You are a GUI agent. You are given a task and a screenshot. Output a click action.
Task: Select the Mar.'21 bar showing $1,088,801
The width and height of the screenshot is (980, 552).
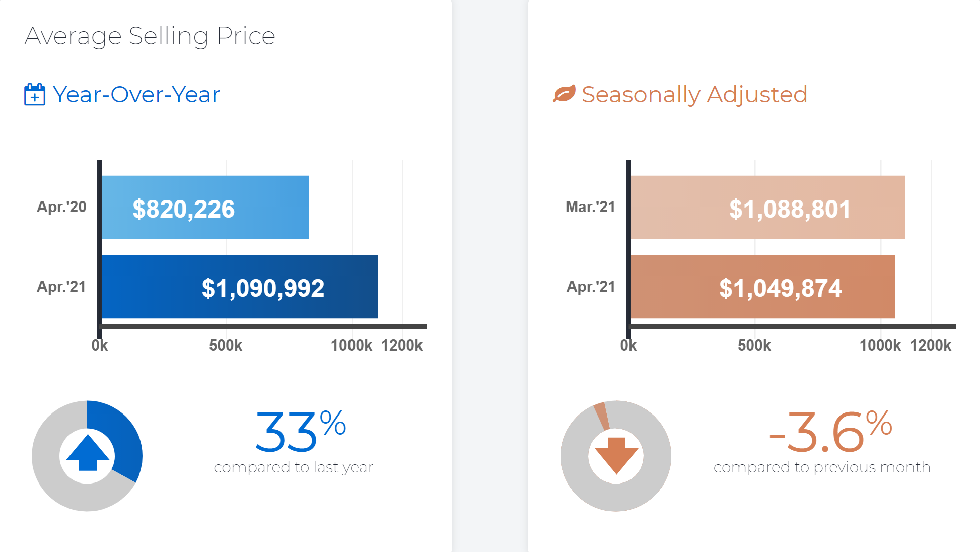click(767, 208)
